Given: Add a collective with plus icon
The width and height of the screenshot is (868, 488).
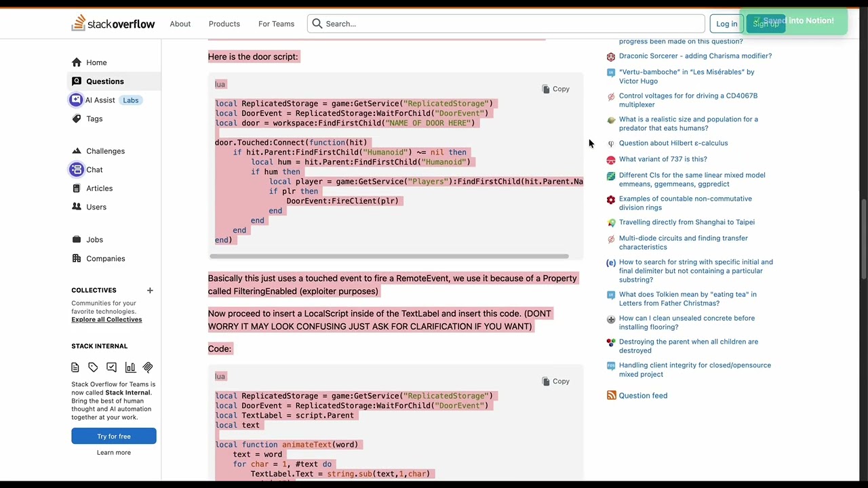Looking at the screenshot, I should tap(150, 290).
